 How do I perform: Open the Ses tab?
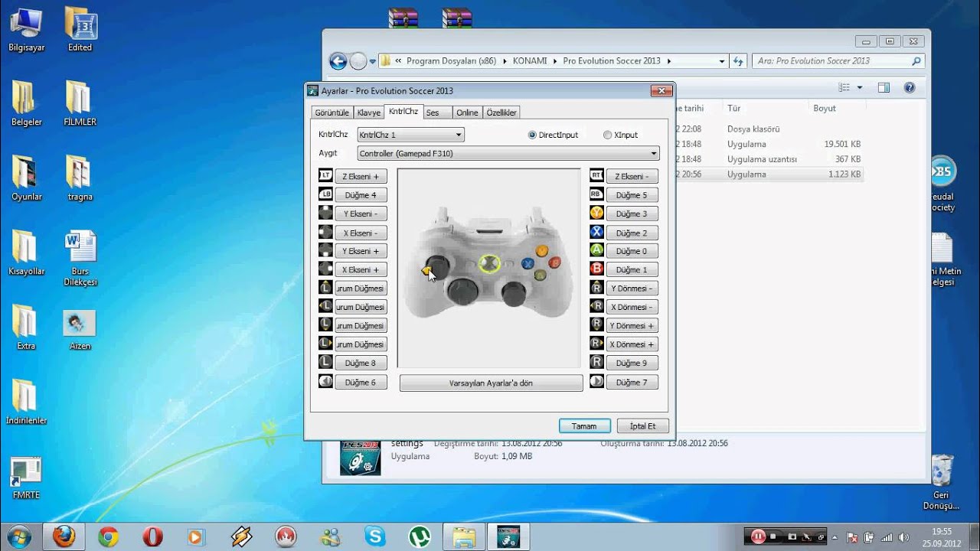437,112
